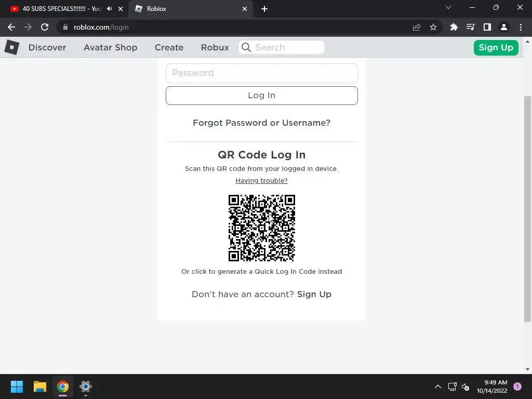Viewport: 532px width, 399px height.
Task: Click the network tray icon
Action: click(453, 387)
